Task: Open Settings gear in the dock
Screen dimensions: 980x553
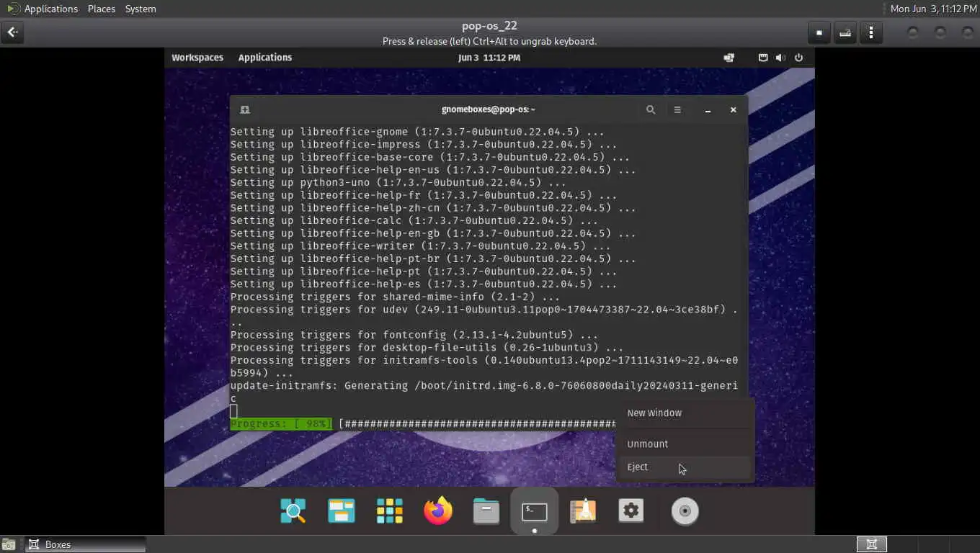Action: tap(631, 511)
